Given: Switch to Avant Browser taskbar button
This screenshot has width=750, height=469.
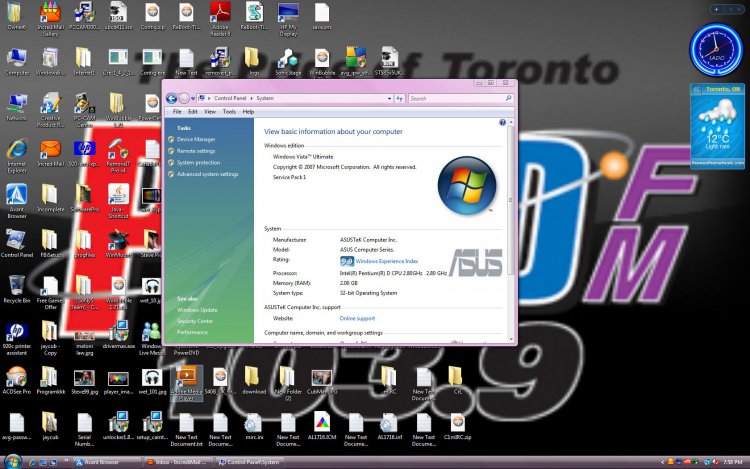Looking at the screenshot, I should coord(105,462).
